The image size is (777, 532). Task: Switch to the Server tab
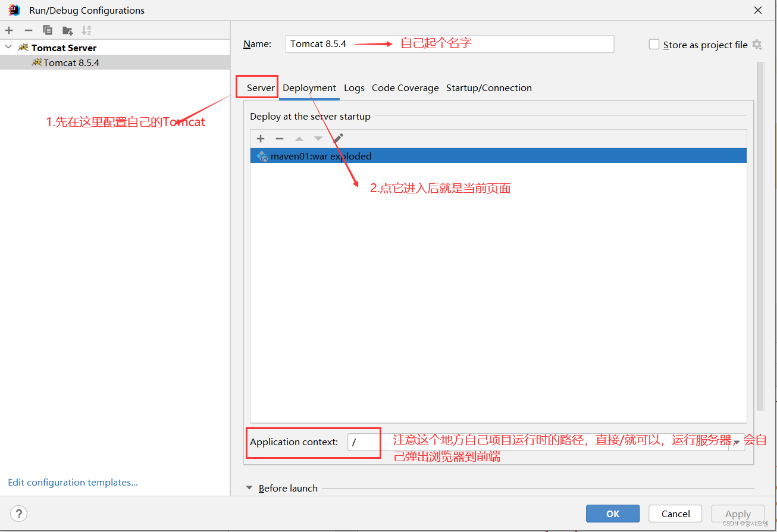[261, 88]
